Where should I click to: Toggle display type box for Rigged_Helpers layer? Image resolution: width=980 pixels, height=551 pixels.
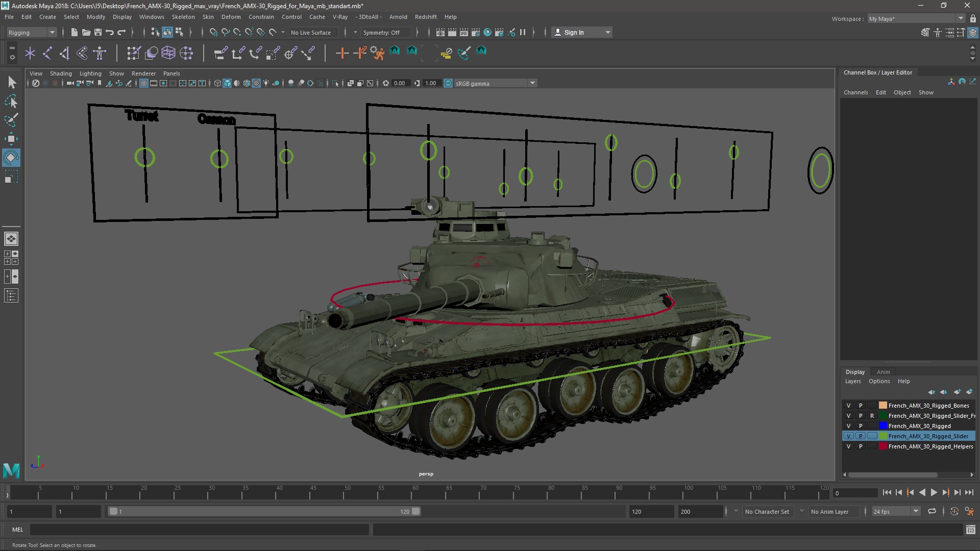tap(872, 446)
